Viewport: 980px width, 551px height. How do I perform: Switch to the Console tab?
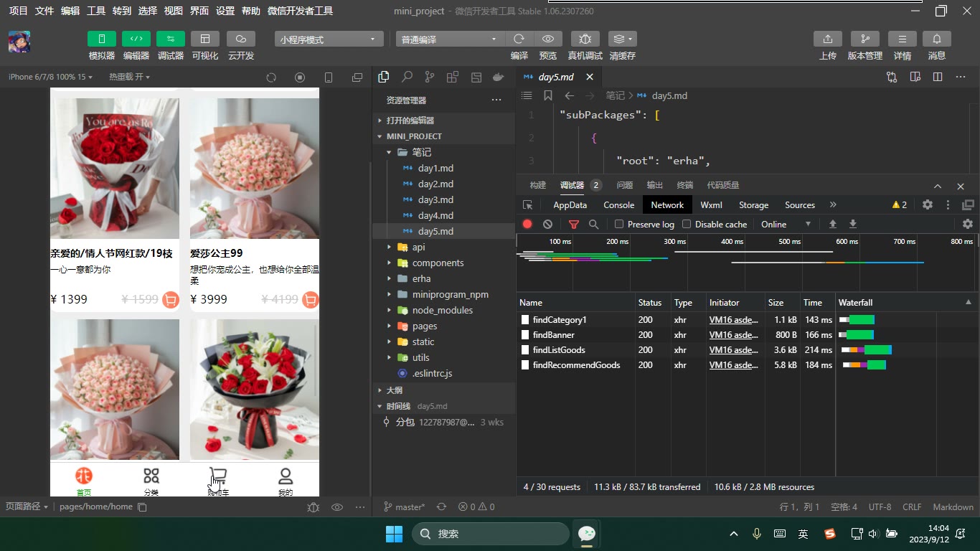pyautogui.click(x=618, y=205)
